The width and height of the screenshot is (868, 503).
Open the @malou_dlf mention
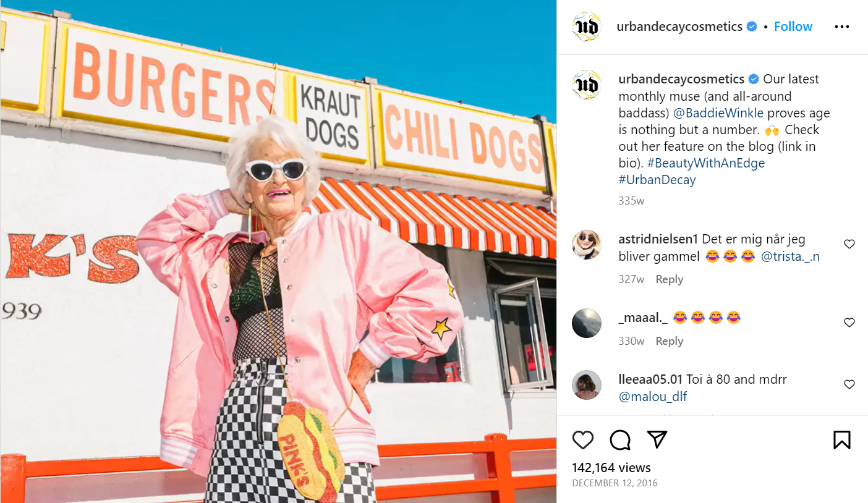(652, 397)
